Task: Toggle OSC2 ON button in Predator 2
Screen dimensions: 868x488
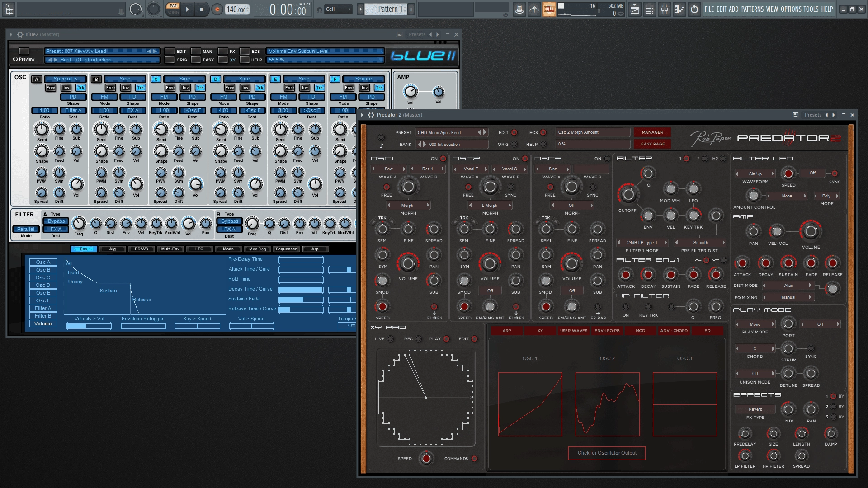Action: coord(525,159)
